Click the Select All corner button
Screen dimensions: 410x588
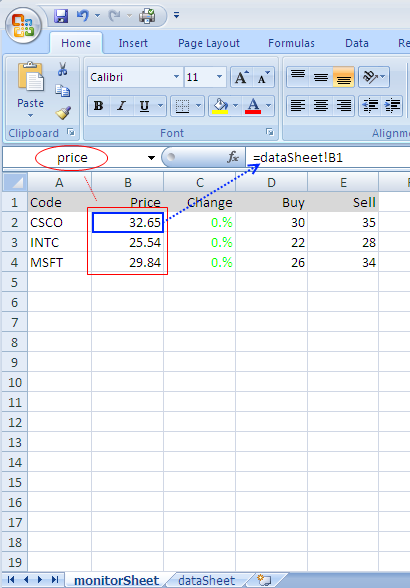[15, 183]
